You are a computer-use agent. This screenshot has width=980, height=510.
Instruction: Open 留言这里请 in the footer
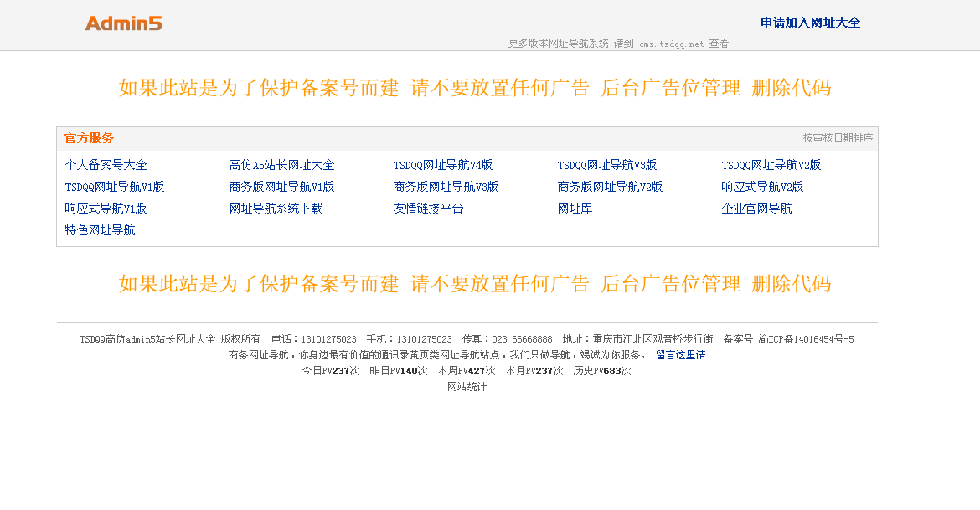(x=681, y=354)
